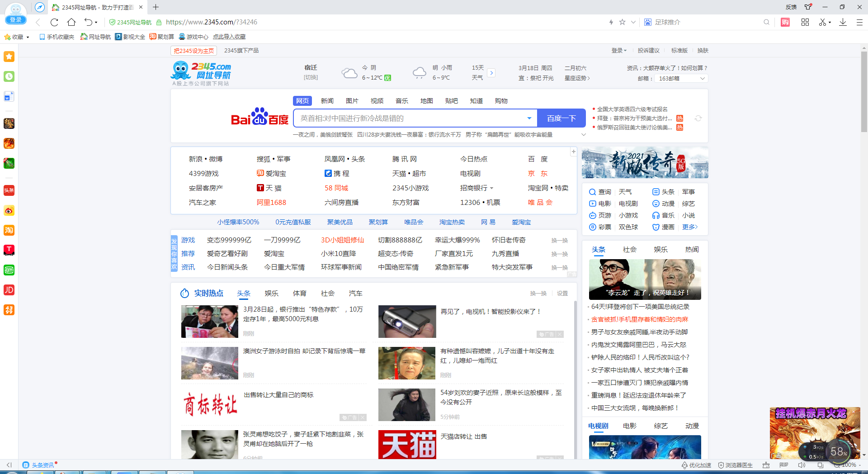Viewport: 868px width, 474px height.
Task: Click the 百度一下 search button
Action: [561, 118]
